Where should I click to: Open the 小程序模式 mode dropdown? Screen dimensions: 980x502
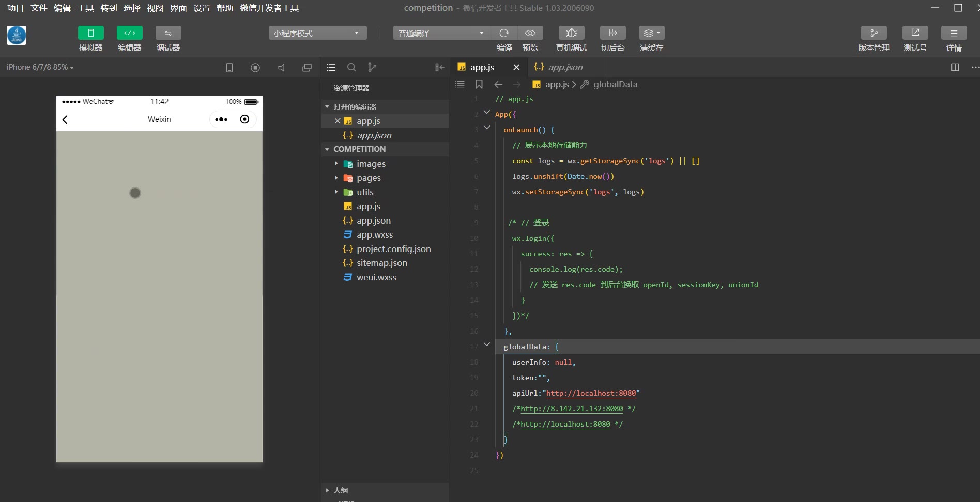pyautogui.click(x=317, y=33)
